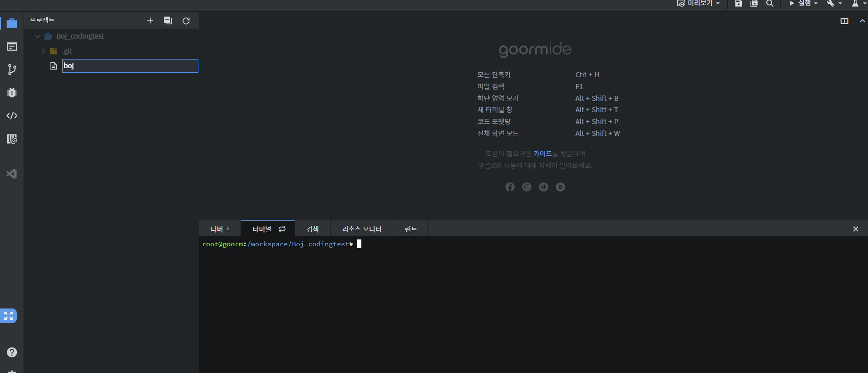Open the wrench build tools dropdown
Image resolution: width=868 pixels, height=373 pixels.
(834, 3)
